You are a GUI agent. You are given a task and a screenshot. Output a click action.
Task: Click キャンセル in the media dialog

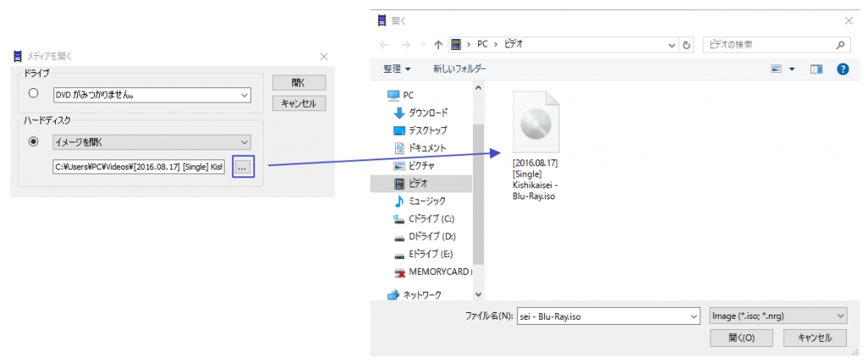click(x=298, y=103)
